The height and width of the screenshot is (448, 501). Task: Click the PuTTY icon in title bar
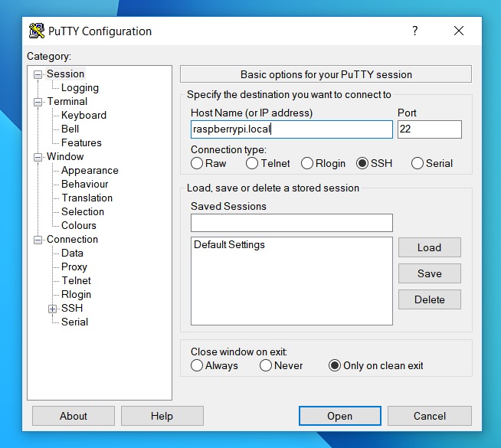(37, 31)
